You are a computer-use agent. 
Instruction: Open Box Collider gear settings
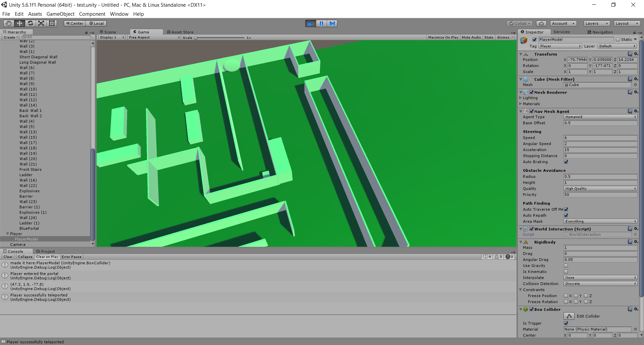point(636,309)
